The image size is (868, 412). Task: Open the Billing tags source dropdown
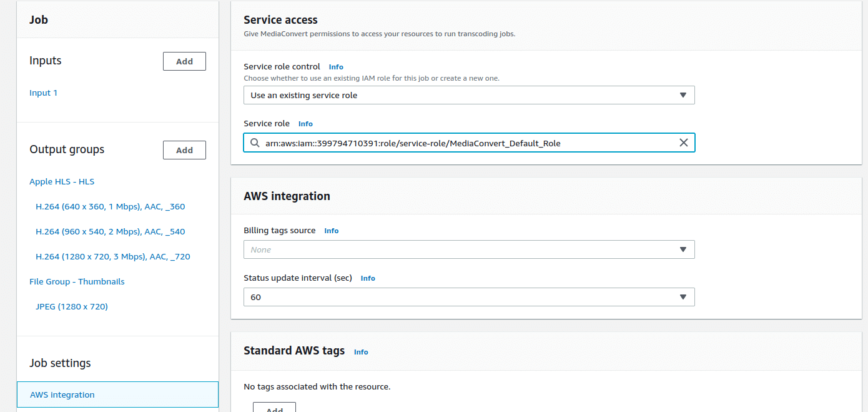point(468,249)
